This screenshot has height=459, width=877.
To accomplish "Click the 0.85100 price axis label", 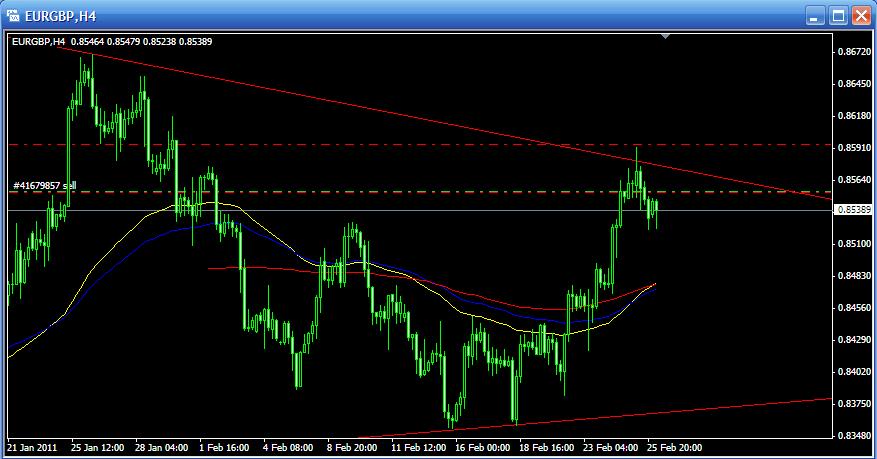I will coord(853,244).
